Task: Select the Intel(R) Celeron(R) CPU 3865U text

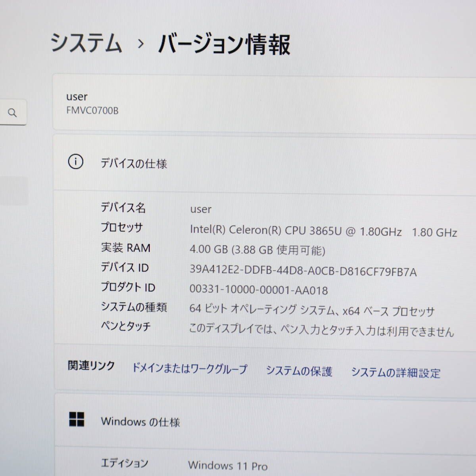Action: coord(265,230)
